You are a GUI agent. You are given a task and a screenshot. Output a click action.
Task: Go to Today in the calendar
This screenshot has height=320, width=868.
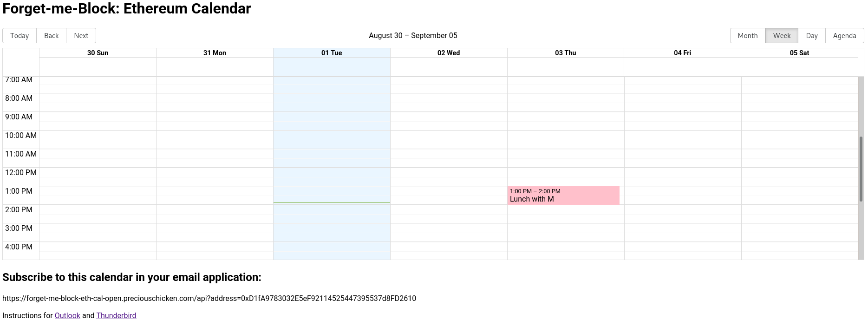click(20, 36)
